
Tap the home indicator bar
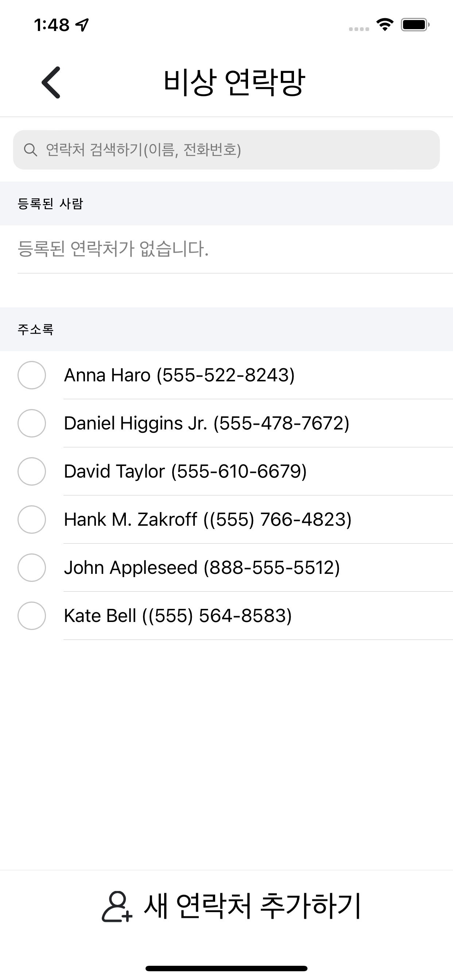[x=226, y=968]
